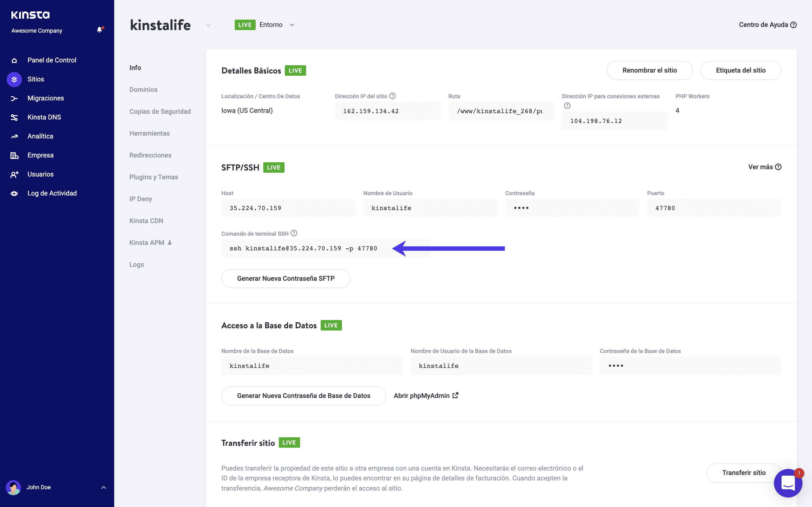Click the Migraciones arrow icon
Image resolution: width=812 pixels, height=507 pixels.
coord(14,98)
